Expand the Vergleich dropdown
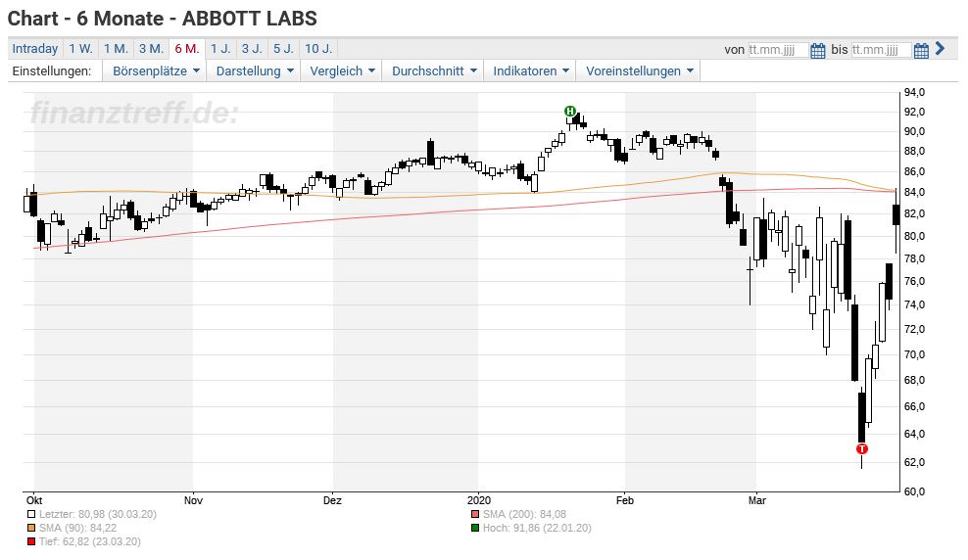Viewport: 968px width, 560px height. [x=342, y=70]
